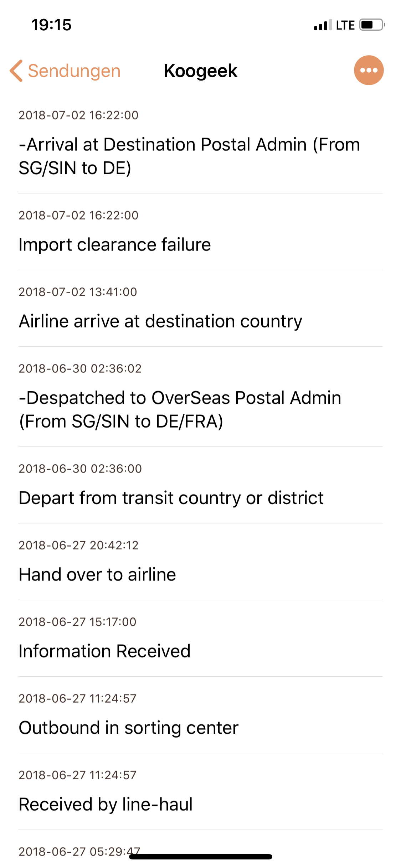Screen dimensions: 401x868
Task: Tap the 2018-07-02 13:41:00 timestamp
Action: pyautogui.click(x=78, y=292)
